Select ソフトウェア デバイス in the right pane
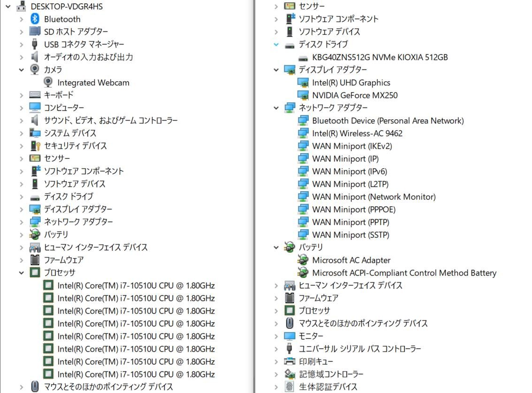This screenshot has height=393, width=532. tap(329, 31)
